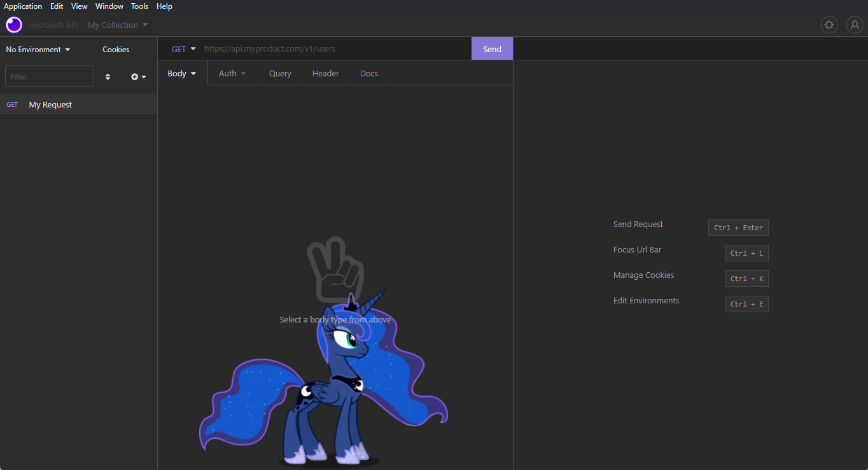Click the Ctrl + E shortcut label
Viewport: 868px width, 470px height.
point(746,304)
